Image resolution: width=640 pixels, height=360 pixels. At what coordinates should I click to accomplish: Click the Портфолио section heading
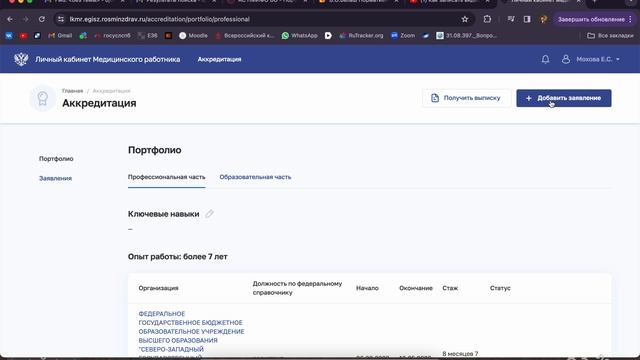(x=155, y=150)
